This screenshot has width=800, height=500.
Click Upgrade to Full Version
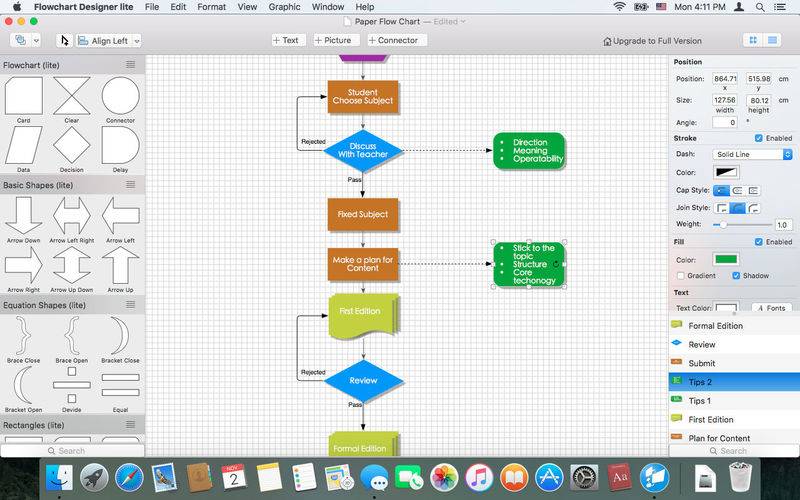(652, 41)
